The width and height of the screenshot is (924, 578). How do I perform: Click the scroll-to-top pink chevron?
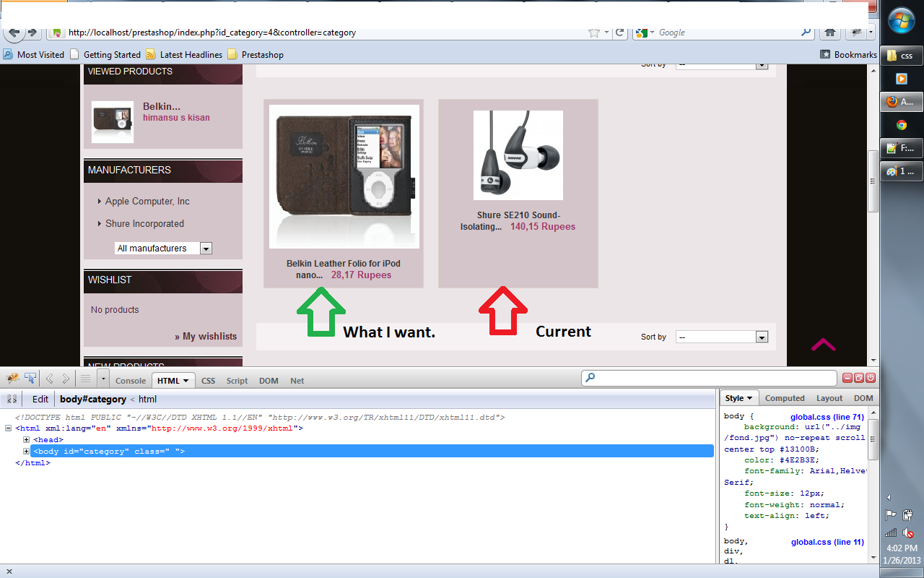(x=823, y=345)
